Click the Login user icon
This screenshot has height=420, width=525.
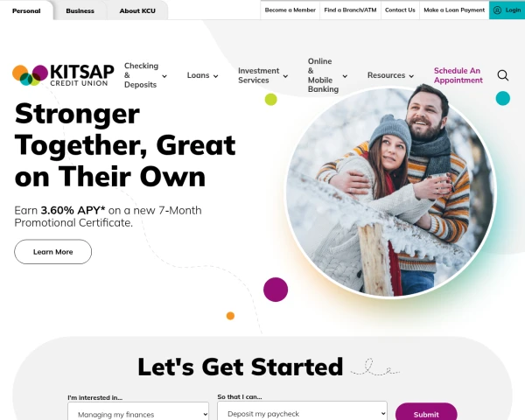[498, 10]
